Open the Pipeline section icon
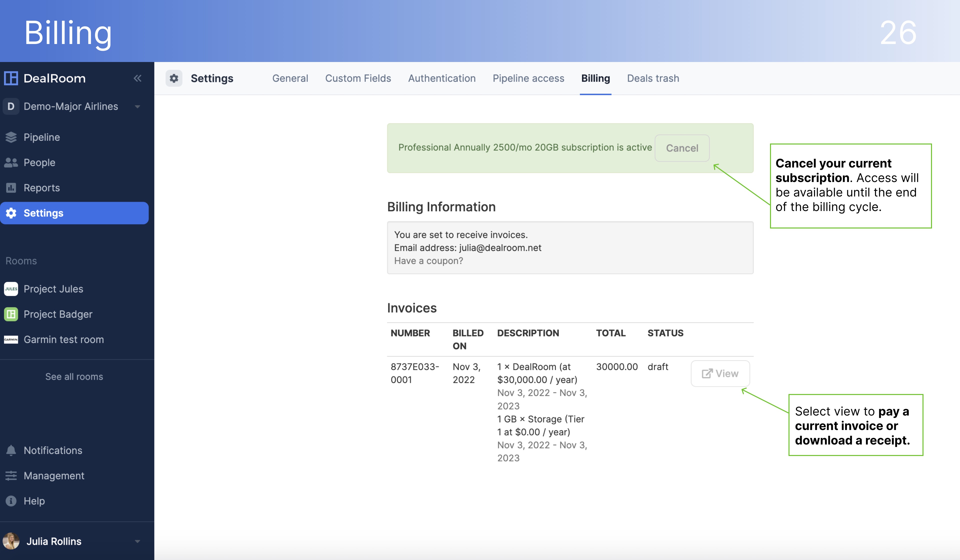The width and height of the screenshot is (960, 560). (11, 137)
